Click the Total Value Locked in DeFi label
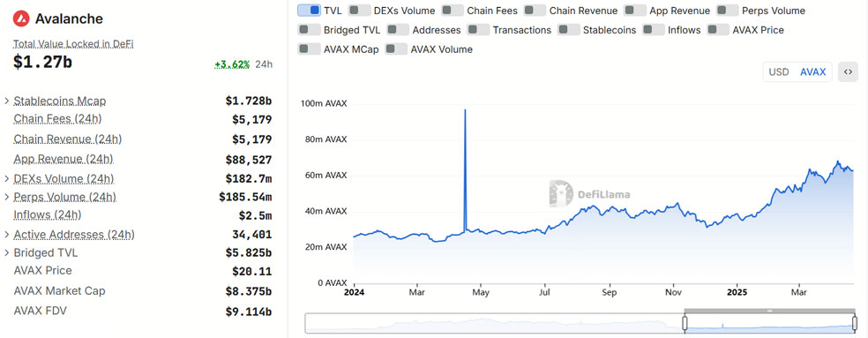Screen dimensions: 868x338 click(x=73, y=44)
